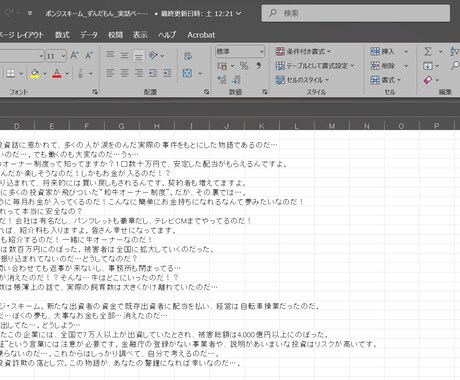The height and width of the screenshot is (380, 460).
Task: Open the ヘルプ ribbon tab
Action: tap(167, 35)
